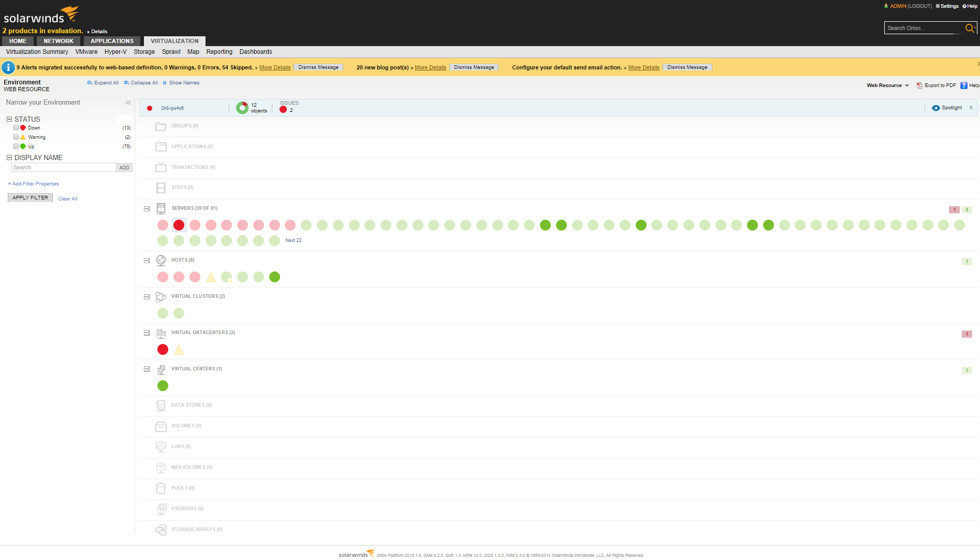The height and width of the screenshot is (560, 980).
Task: Click the 12 objects donut chart
Action: pos(242,108)
